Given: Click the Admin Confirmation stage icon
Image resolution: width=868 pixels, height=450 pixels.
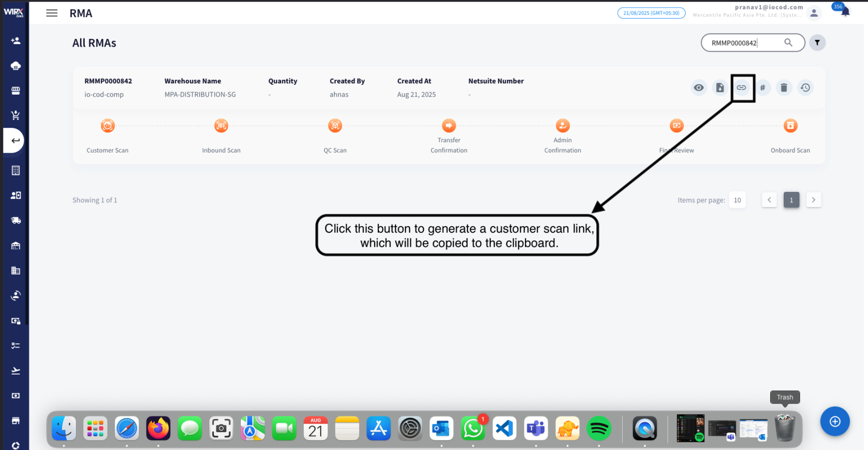Looking at the screenshot, I should pos(563,126).
